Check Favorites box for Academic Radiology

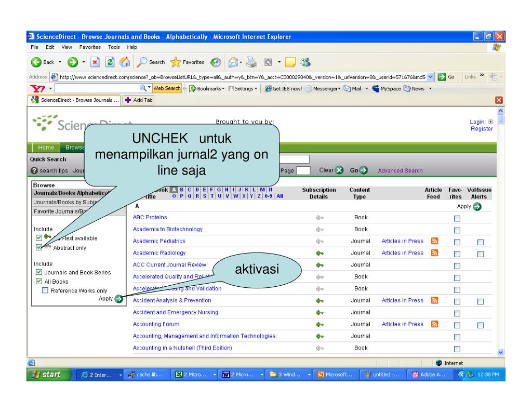pyautogui.click(x=457, y=254)
